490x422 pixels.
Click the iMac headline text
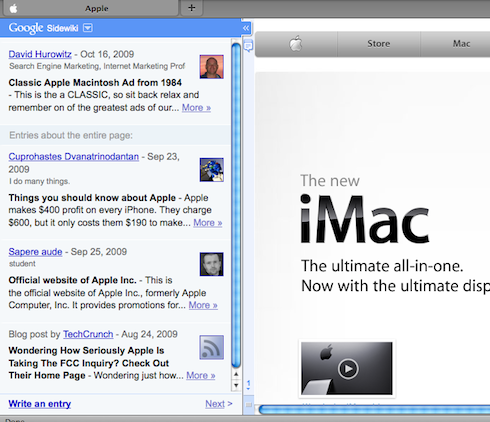[x=365, y=219]
